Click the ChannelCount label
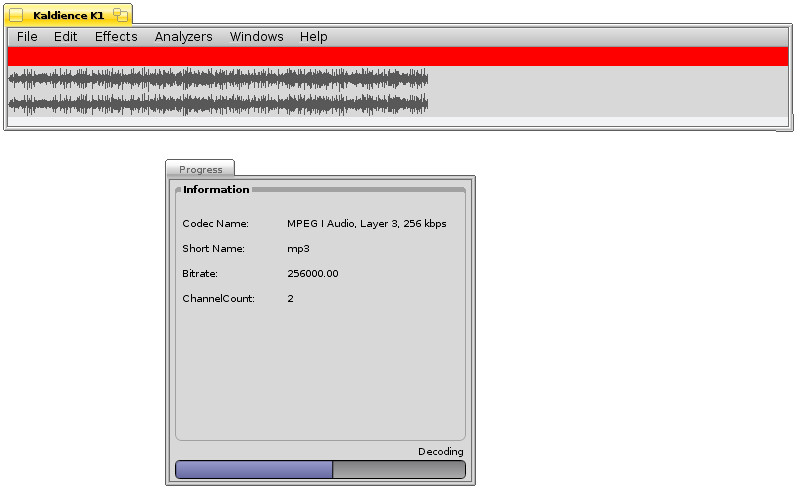 tap(218, 299)
